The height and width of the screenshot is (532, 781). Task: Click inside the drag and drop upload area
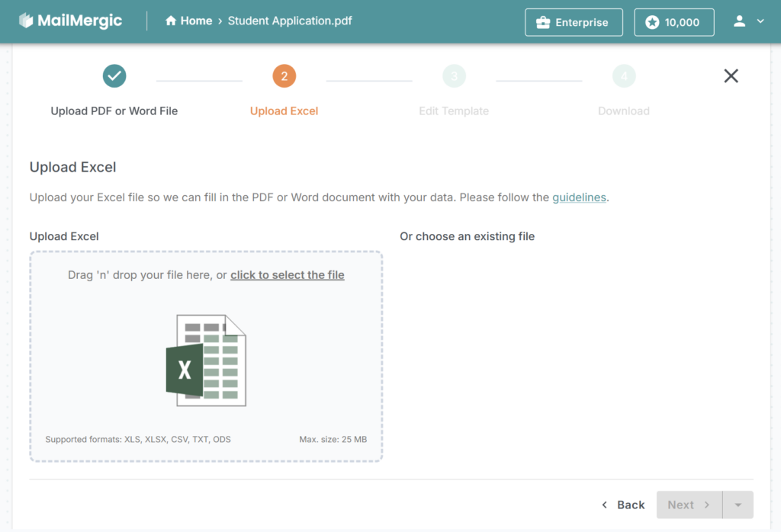(x=206, y=358)
